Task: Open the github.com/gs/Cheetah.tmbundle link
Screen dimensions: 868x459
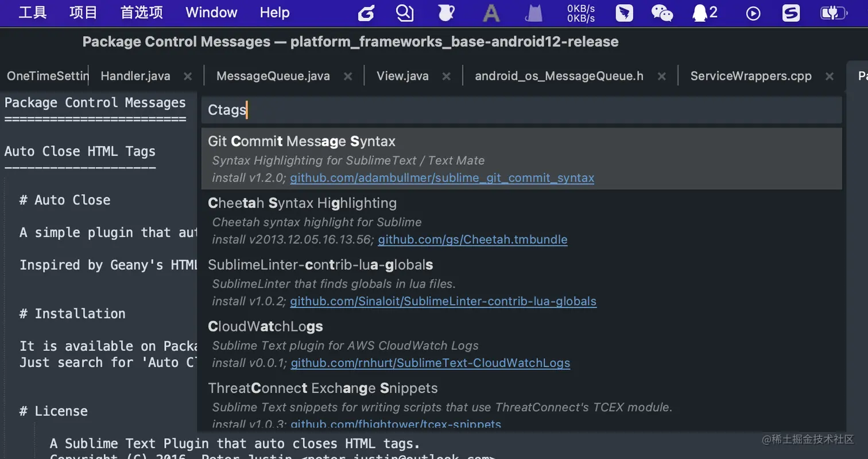Action: [472, 239]
